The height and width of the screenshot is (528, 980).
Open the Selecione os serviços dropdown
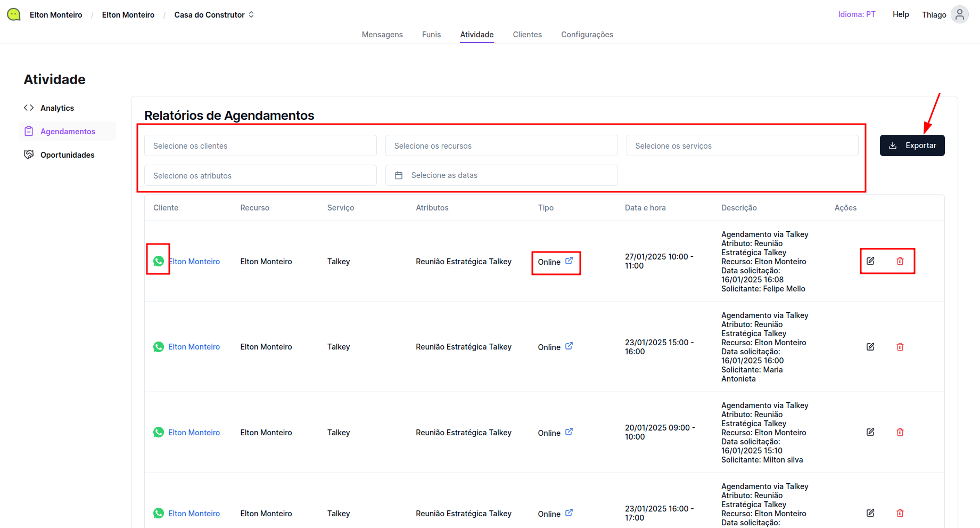[x=742, y=145]
